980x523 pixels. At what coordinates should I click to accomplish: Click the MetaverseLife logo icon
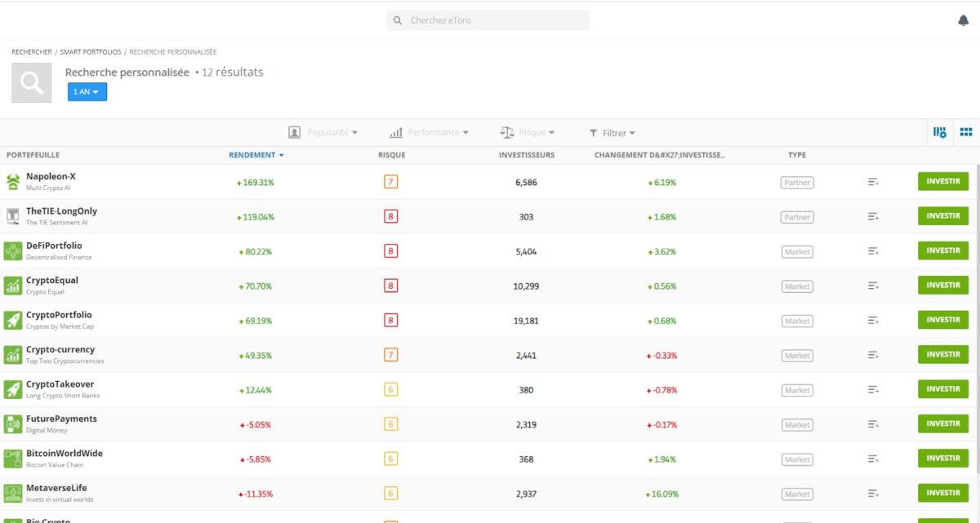click(13, 493)
